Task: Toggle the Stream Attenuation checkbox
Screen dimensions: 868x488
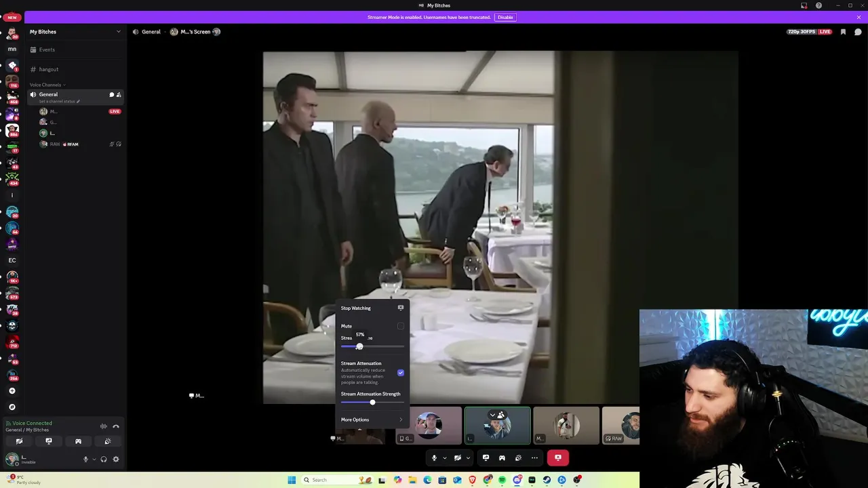Action: [x=401, y=373]
